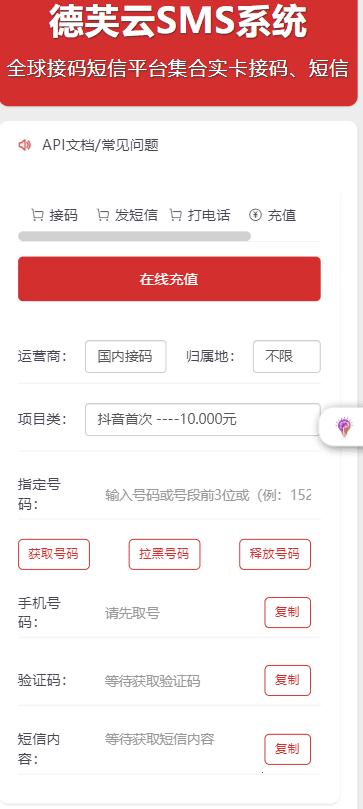Viewport: 363px width, 809px height.
Task: Click the floating purple lightbulb icon
Action: click(344, 427)
